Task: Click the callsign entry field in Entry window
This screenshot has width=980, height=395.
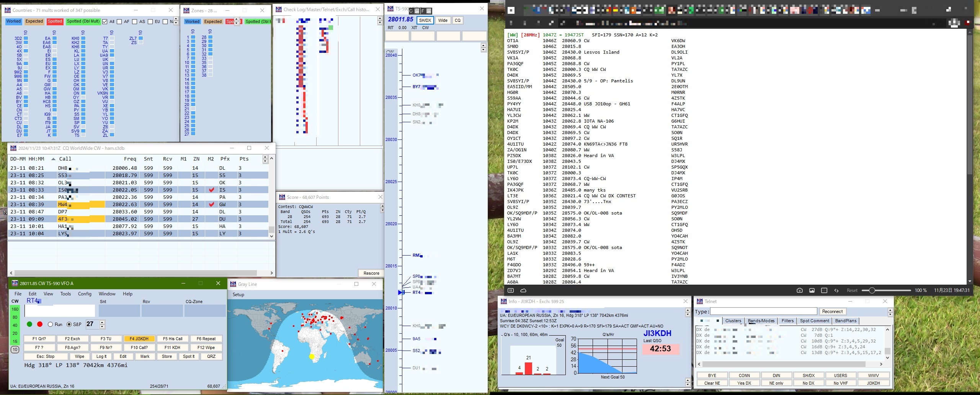Action: pyautogui.click(x=59, y=311)
